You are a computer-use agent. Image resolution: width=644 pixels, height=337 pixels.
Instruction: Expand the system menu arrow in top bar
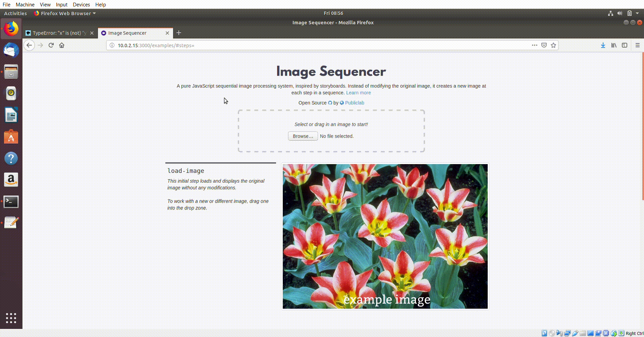point(637,13)
